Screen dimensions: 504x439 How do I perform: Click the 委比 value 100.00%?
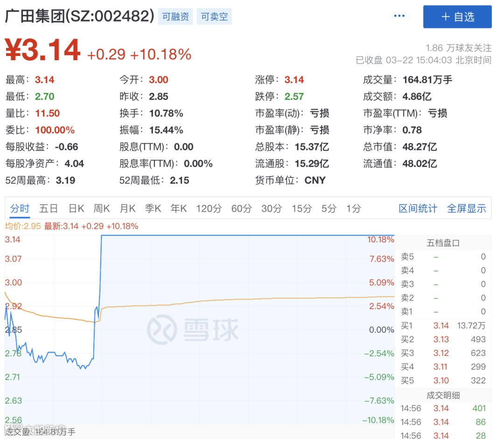55,130
